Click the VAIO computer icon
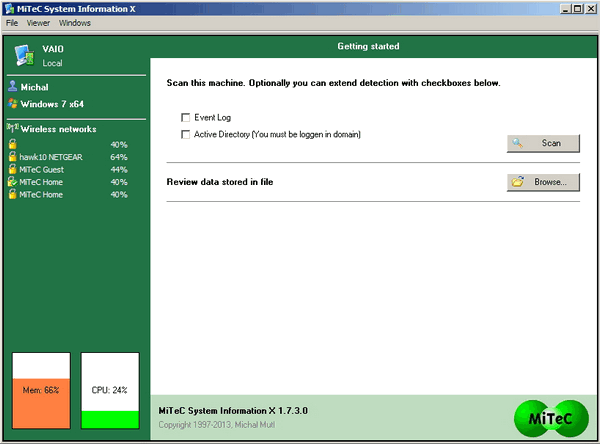The image size is (600, 444). (x=24, y=56)
